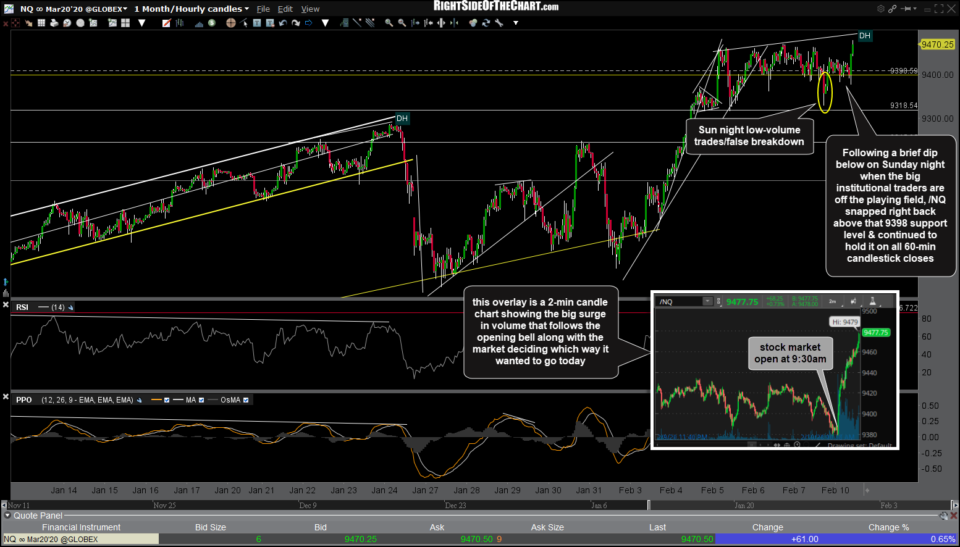Click the zoom in magnifier icon

click(389, 23)
